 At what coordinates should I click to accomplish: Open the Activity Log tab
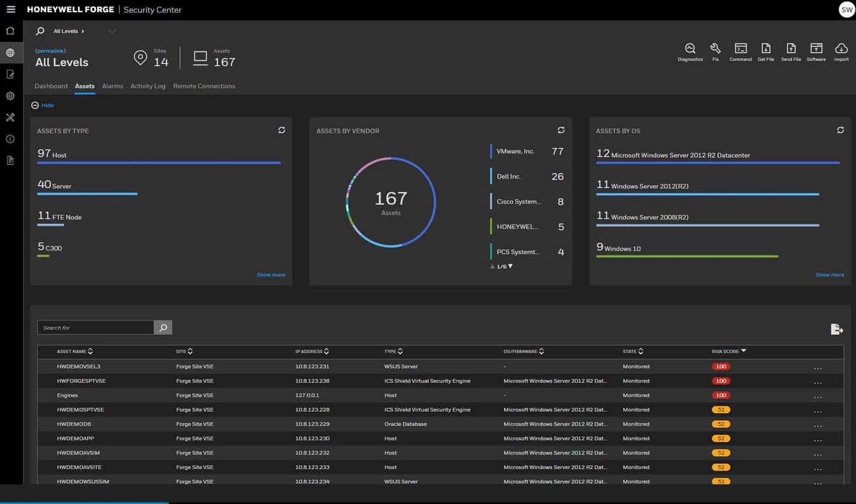(x=148, y=86)
